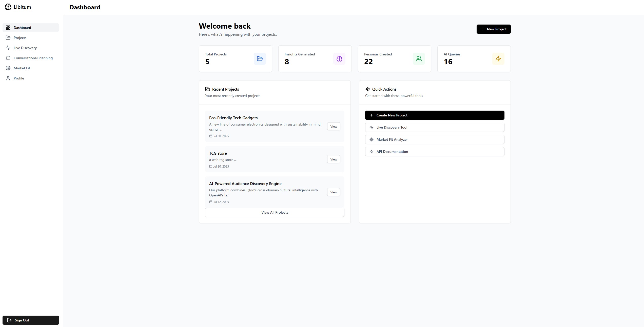644x327 pixels.
Task: Click the blue folder icon in Total Projects
Action: [260, 59]
